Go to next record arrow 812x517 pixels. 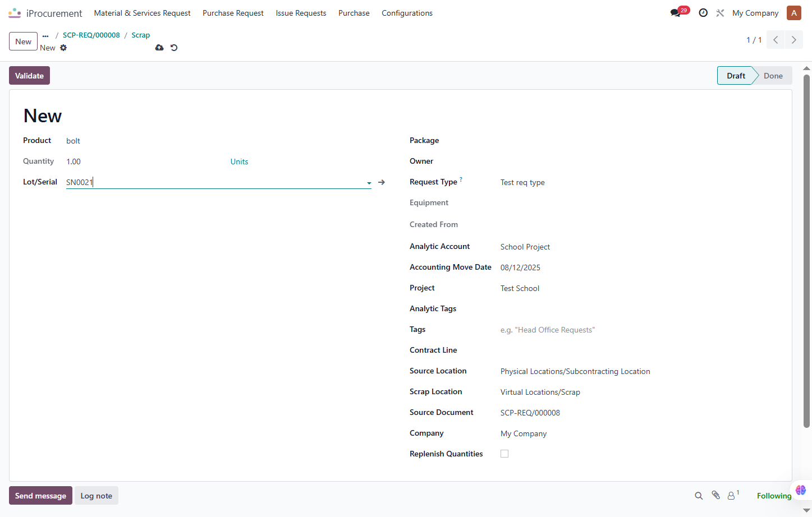pyautogui.click(x=793, y=40)
